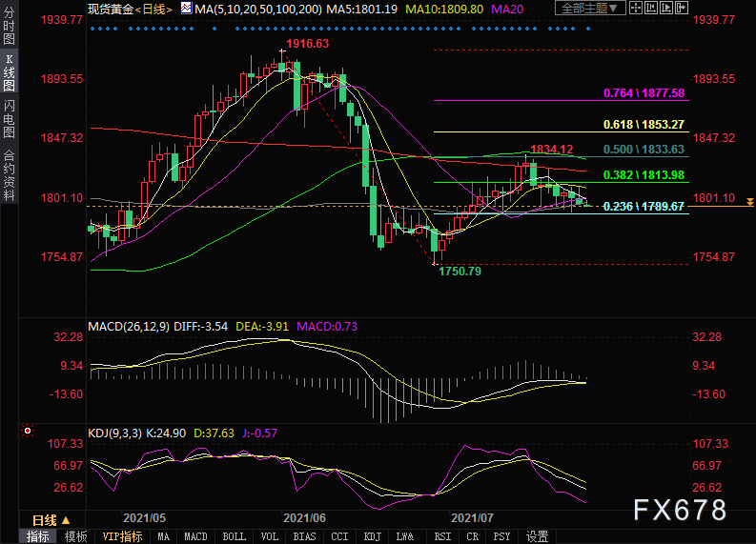This screenshot has height=544, width=756.
Task: Click the crosshair cursor icon in top toolbar
Action: click(x=636, y=8)
